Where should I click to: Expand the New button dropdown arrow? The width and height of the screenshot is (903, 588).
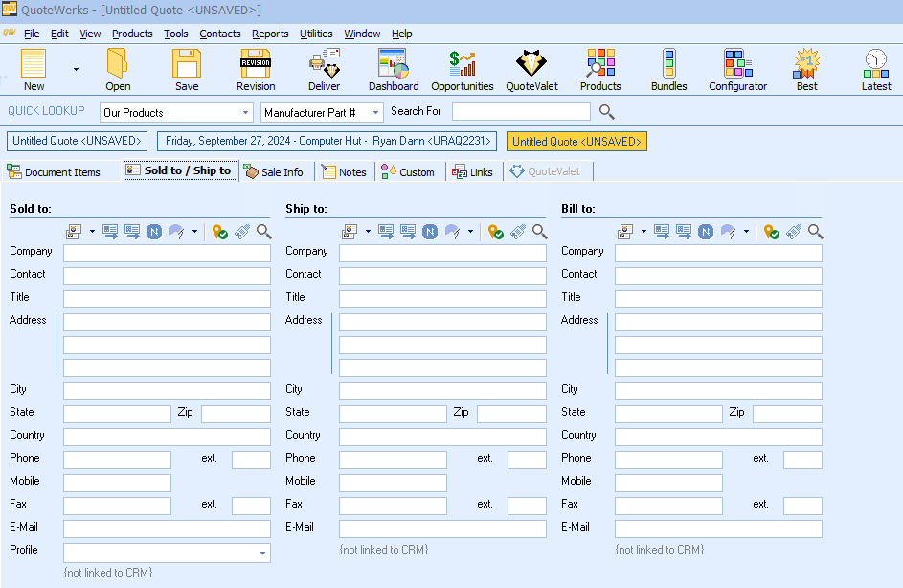[76, 69]
